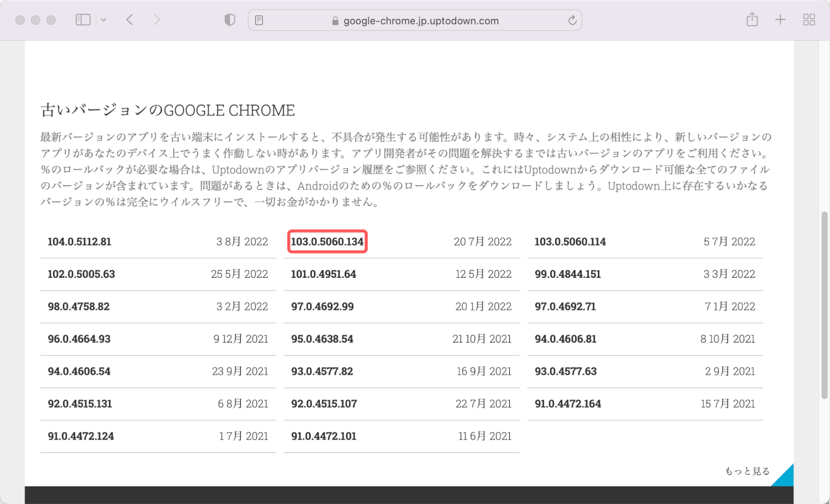
Task: Open version 102.0.5005.63
Action: point(81,275)
